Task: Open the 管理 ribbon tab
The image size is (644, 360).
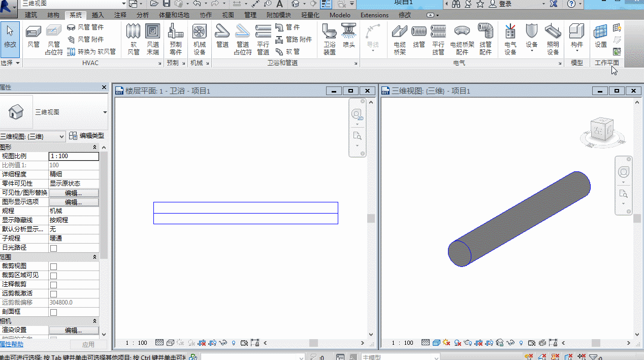Action: click(x=250, y=15)
